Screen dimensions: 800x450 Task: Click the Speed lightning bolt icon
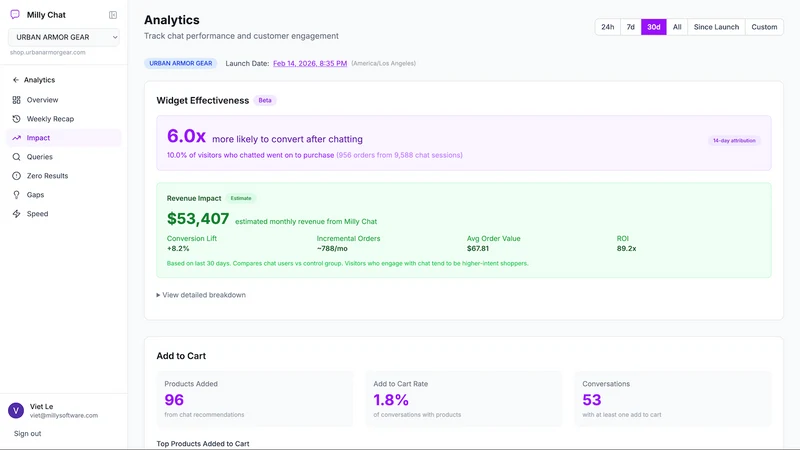click(16, 214)
